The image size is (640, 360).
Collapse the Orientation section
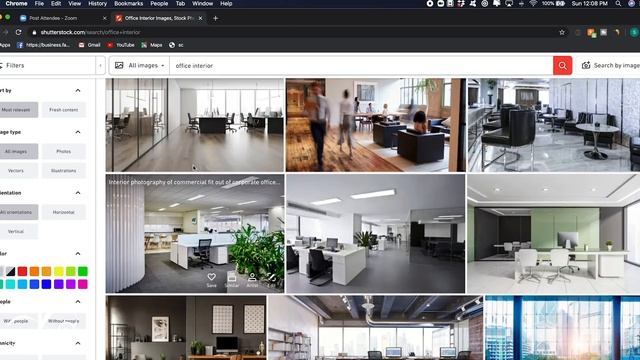[x=78, y=193]
